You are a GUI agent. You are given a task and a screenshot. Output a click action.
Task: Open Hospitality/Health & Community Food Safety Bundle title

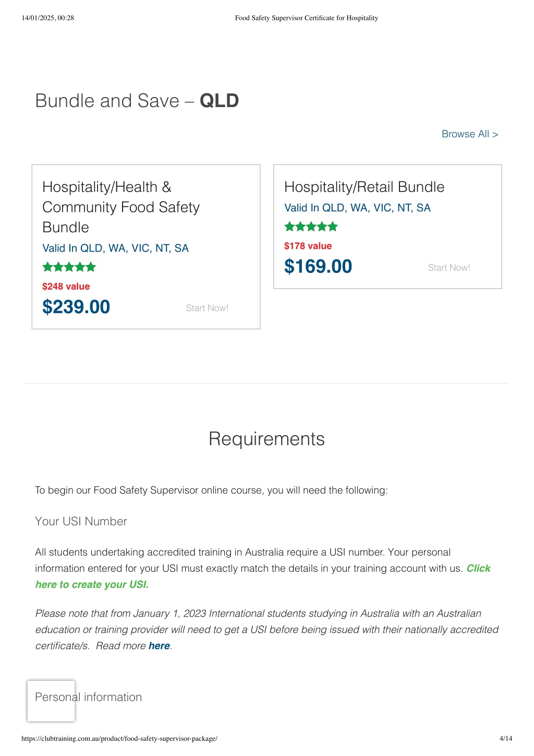tap(121, 207)
